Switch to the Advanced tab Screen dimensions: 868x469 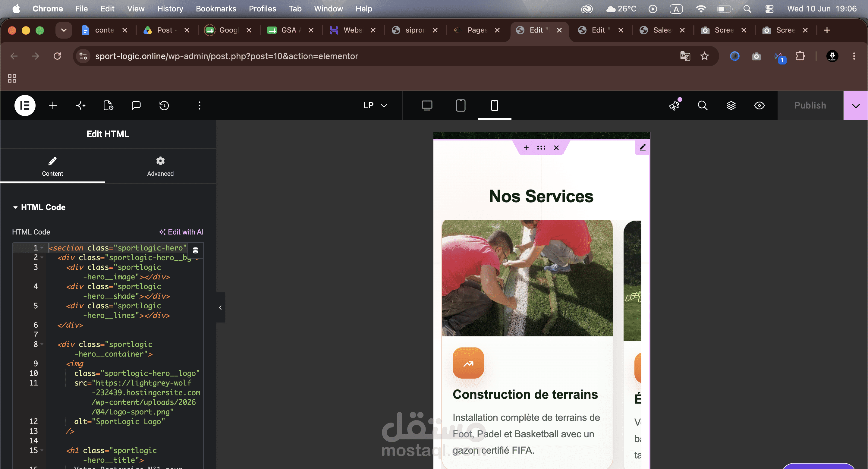click(x=160, y=166)
